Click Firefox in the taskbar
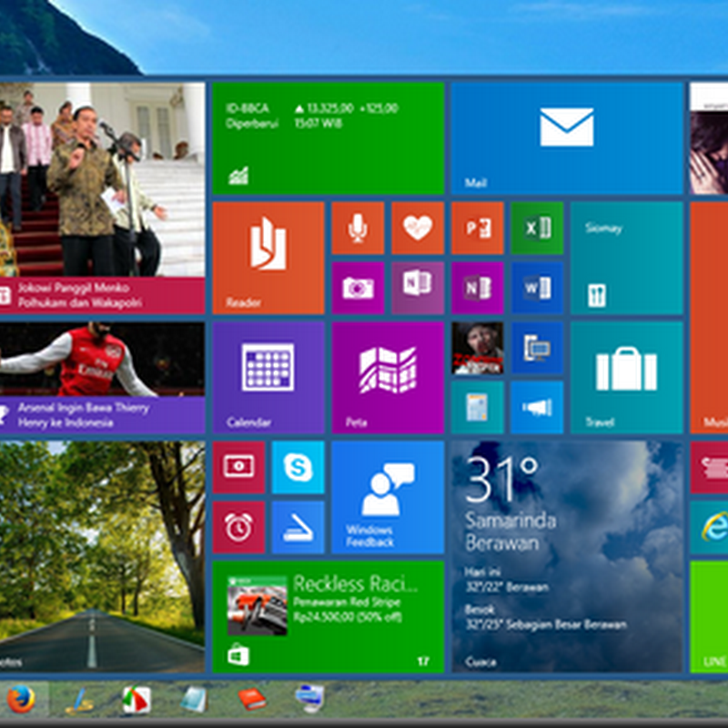This screenshot has height=728, width=728. click(x=21, y=700)
